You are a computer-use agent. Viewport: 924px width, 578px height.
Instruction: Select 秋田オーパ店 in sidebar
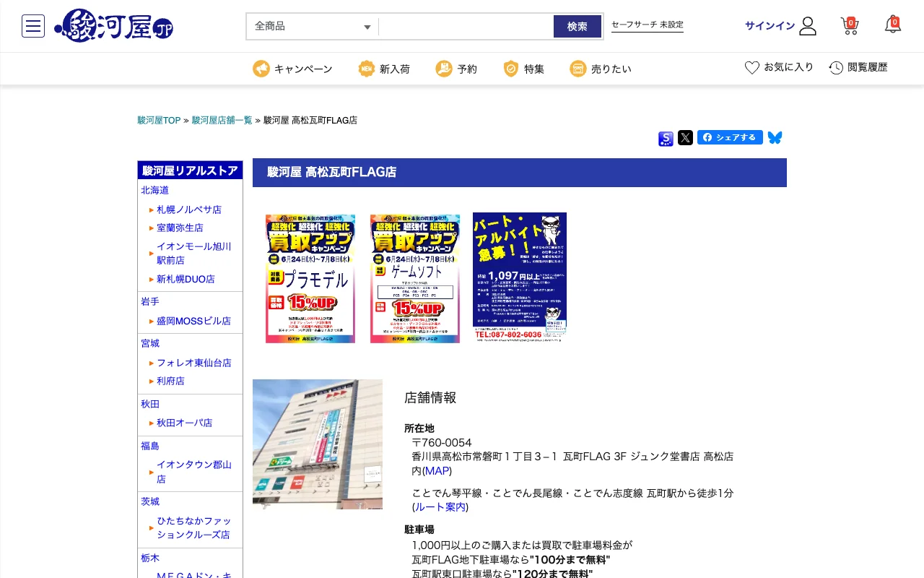tap(185, 423)
